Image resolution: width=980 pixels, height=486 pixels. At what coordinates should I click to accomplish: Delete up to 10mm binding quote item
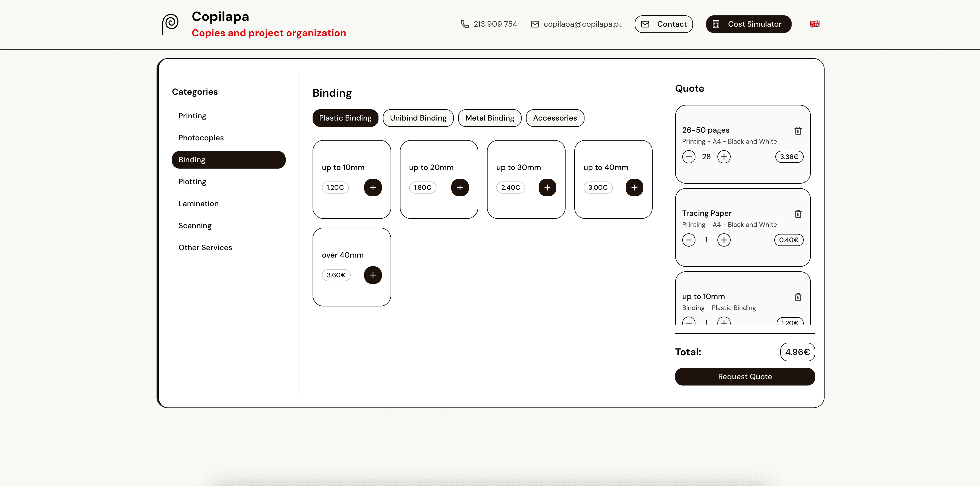pos(798,297)
